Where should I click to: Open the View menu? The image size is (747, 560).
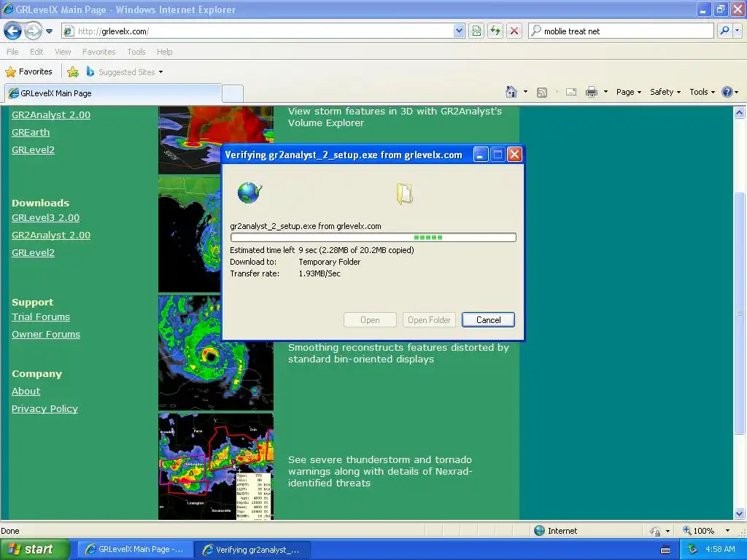click(63, 52)
